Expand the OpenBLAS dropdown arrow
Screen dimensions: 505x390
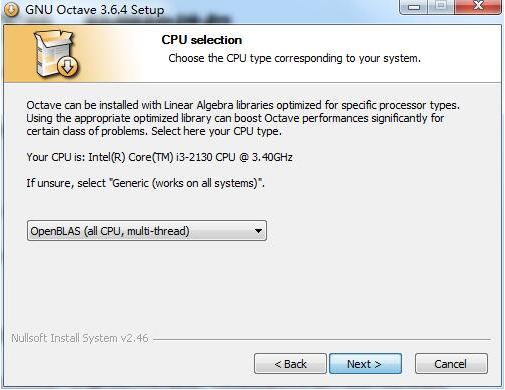click(258, 231)
